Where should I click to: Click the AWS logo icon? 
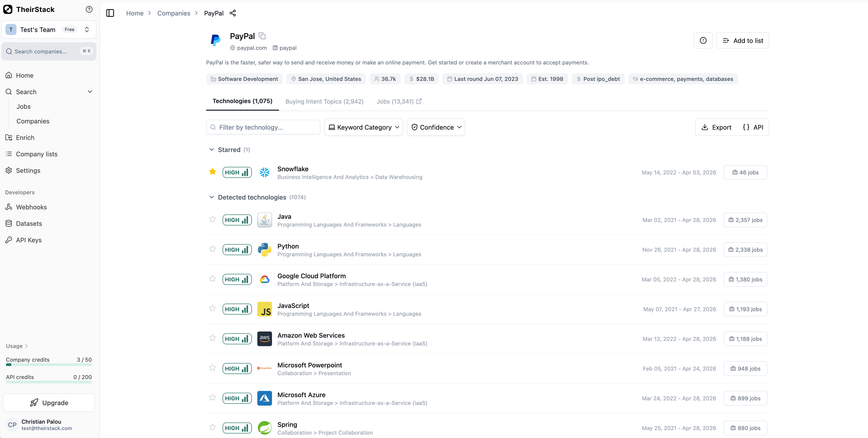(264, 338)
